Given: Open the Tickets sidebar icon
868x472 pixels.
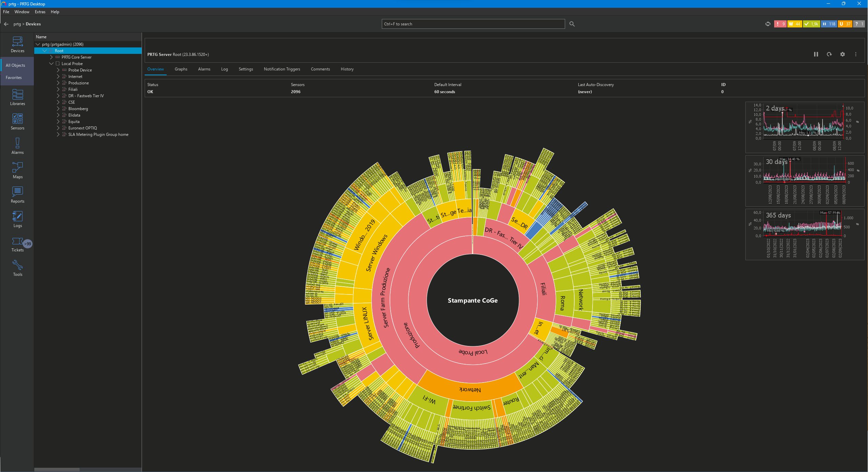Looking at the screenshot, I should tap(17, 243).
